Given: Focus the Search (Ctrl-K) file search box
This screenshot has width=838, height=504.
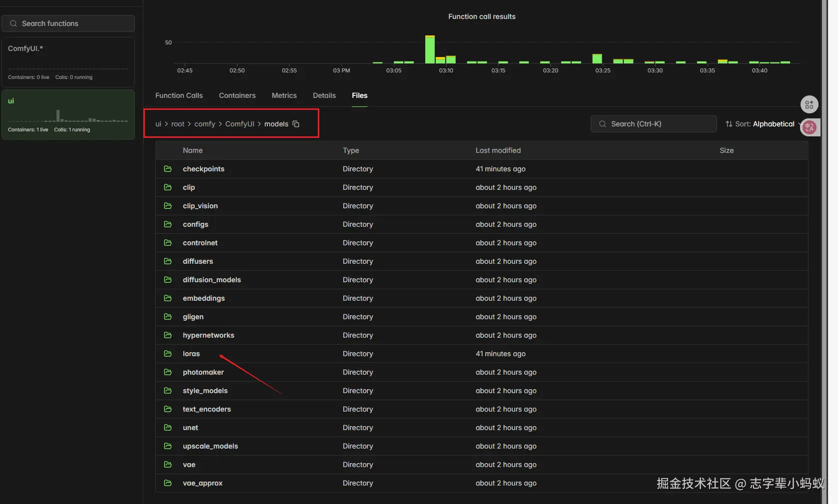Looking at the screenshot, I should [654, 124].
